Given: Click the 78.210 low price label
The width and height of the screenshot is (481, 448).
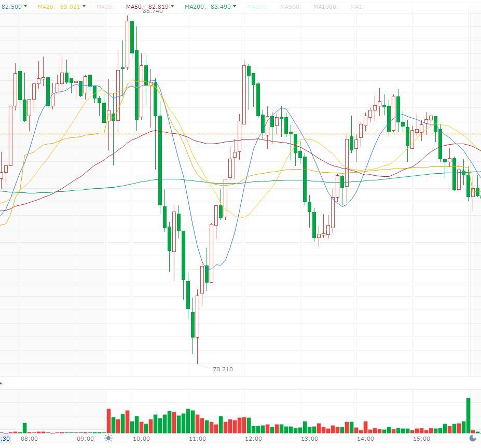Looking at the screenshot, I should pyautogui.click(x=223, y=369).
